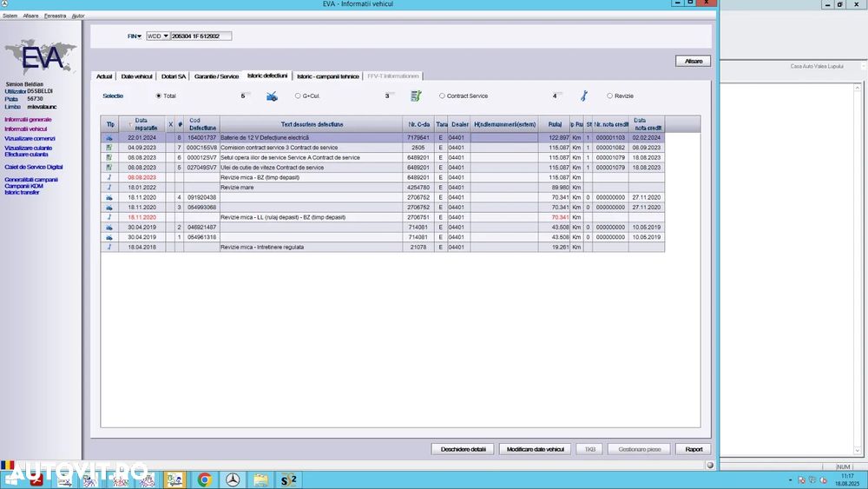Click the Modificare date vehicul button
868x489 pixels.
[x=536, y=449]
